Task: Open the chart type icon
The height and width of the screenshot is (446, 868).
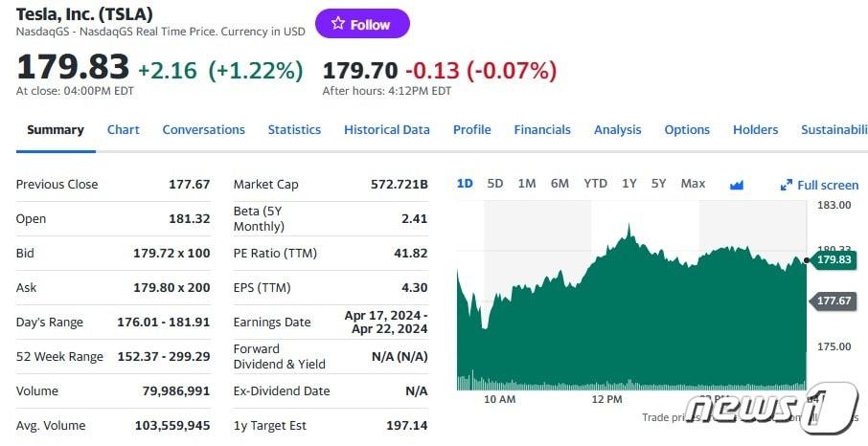Action: [x=736, y=185]
